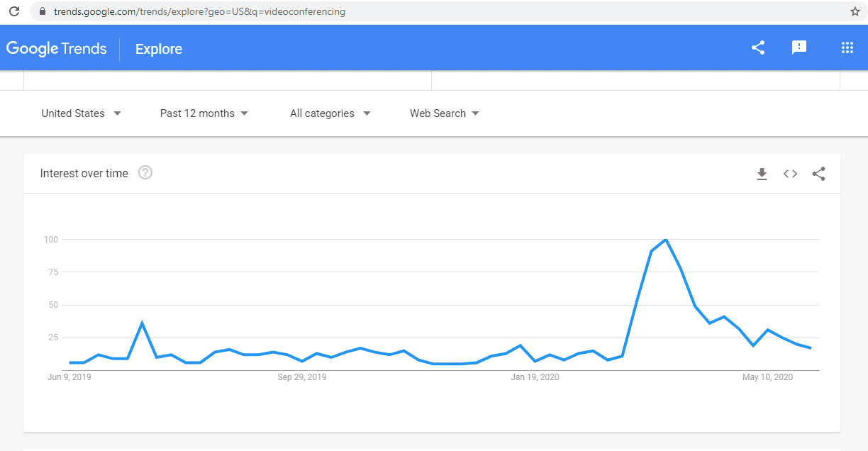Download the Interest over time CSV
The width and height of the screenshot is (868, 451).
point(762,174)
